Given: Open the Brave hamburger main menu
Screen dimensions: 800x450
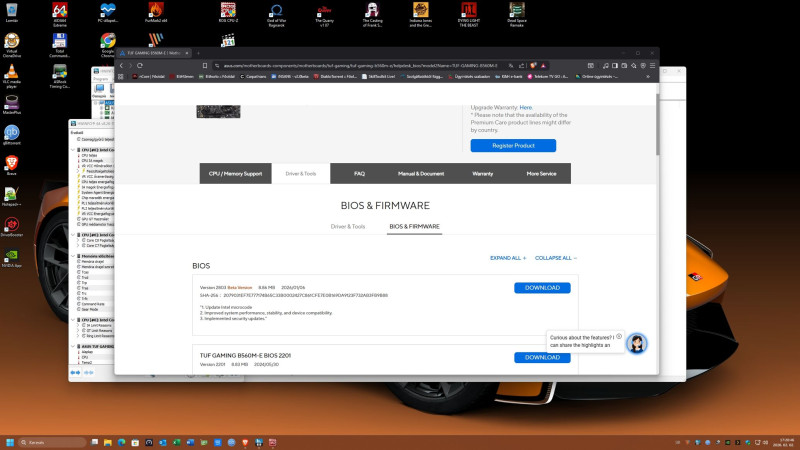Looking at the screenshot, I should click(653, 65).
